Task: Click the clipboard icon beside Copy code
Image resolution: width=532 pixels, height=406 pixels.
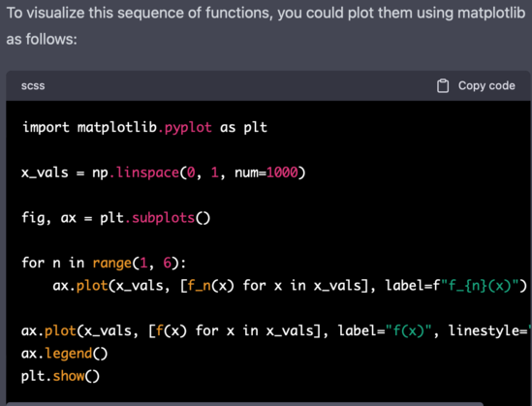Action: click(443, 86)
